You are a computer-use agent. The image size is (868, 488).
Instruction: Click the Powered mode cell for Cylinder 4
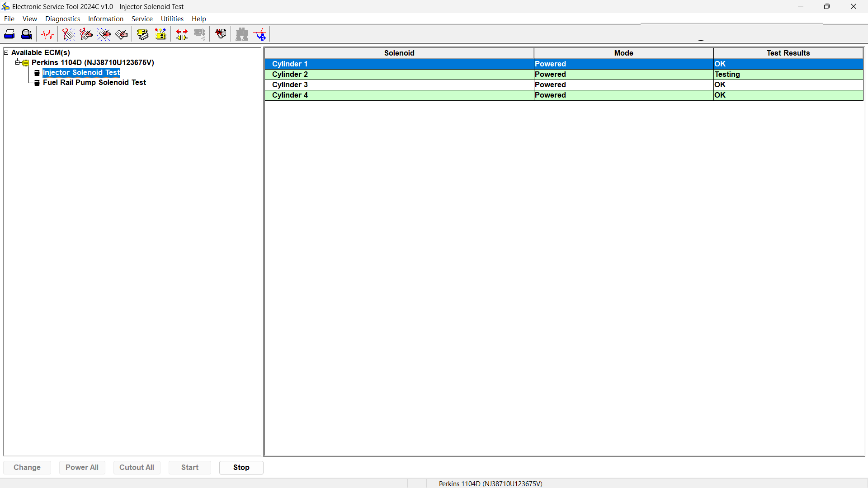623,95
